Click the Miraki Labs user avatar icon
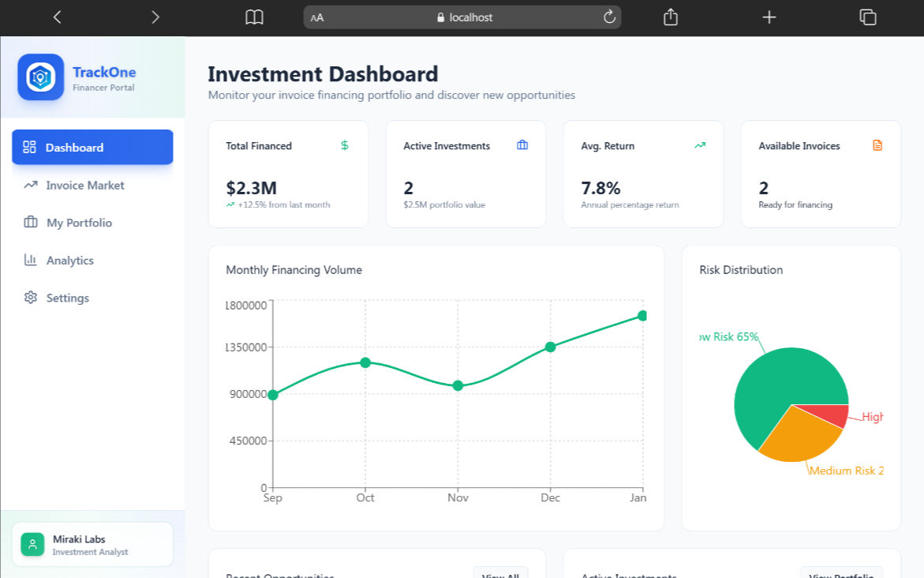 32,544
